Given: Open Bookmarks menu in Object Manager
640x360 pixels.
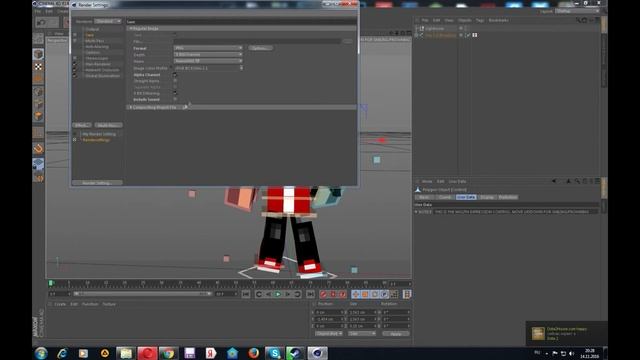Looking at the screenshot, I should pyautogui.click(x=498, y=20).
